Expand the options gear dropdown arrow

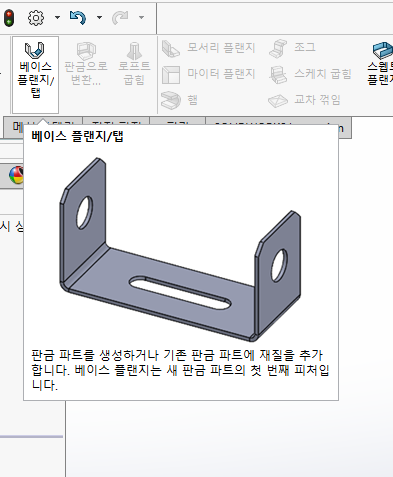pyautogui.click(x=57, y=17)
